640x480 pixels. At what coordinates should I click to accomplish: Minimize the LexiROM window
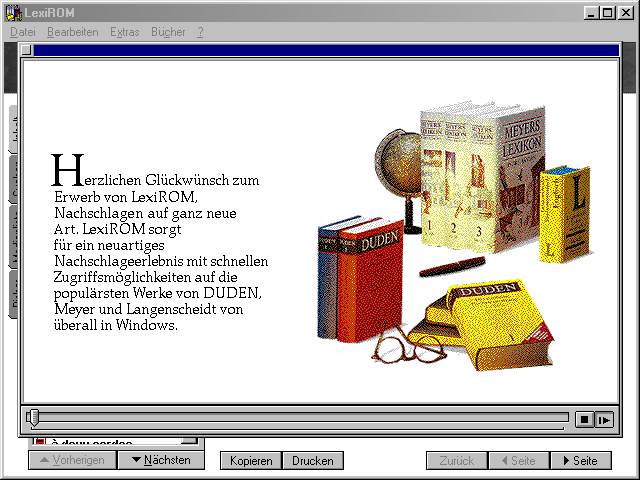[590, 13]
